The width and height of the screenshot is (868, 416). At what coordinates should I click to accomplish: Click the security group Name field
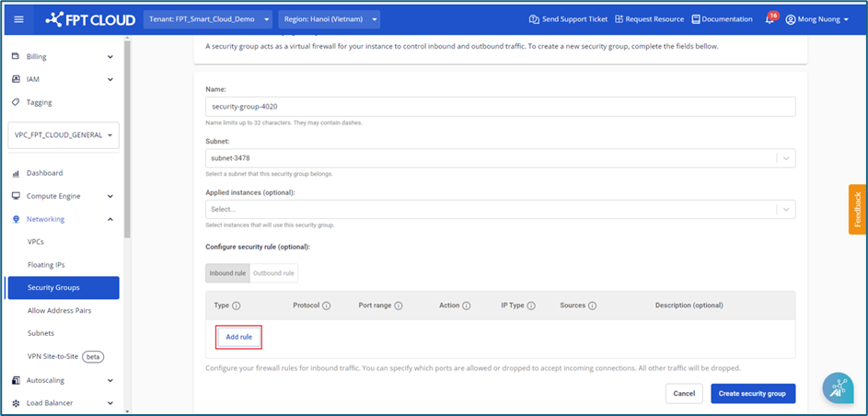500,107
